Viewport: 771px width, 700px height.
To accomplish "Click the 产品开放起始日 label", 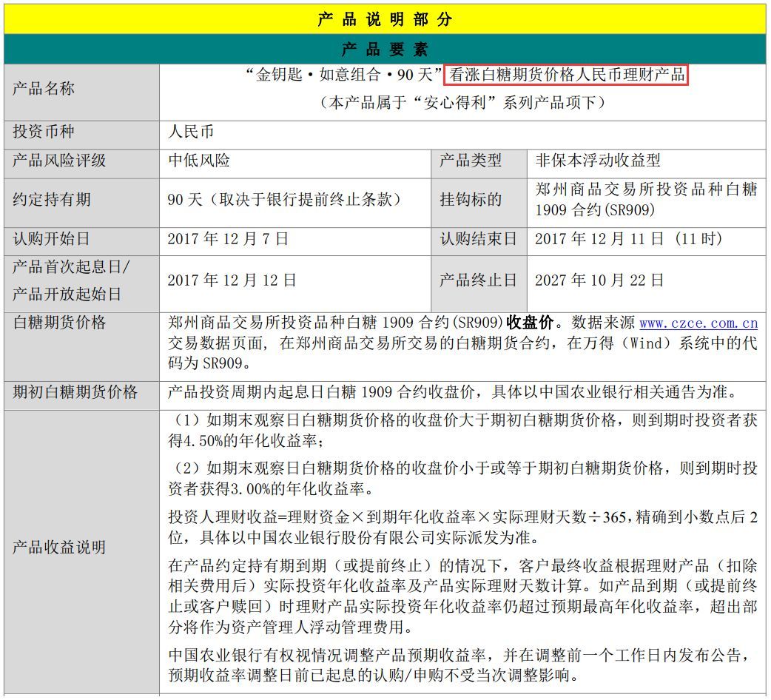I will pos(67,294).
